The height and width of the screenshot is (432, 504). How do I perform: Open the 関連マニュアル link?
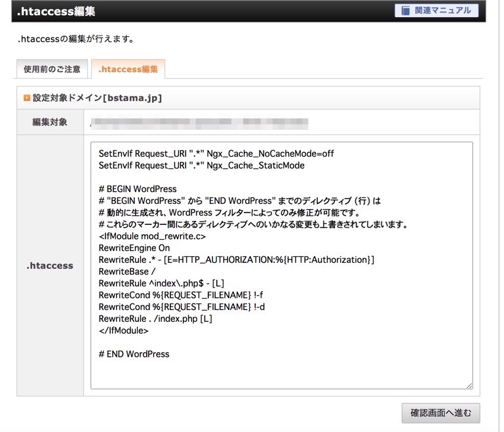[x=436, y=11]
